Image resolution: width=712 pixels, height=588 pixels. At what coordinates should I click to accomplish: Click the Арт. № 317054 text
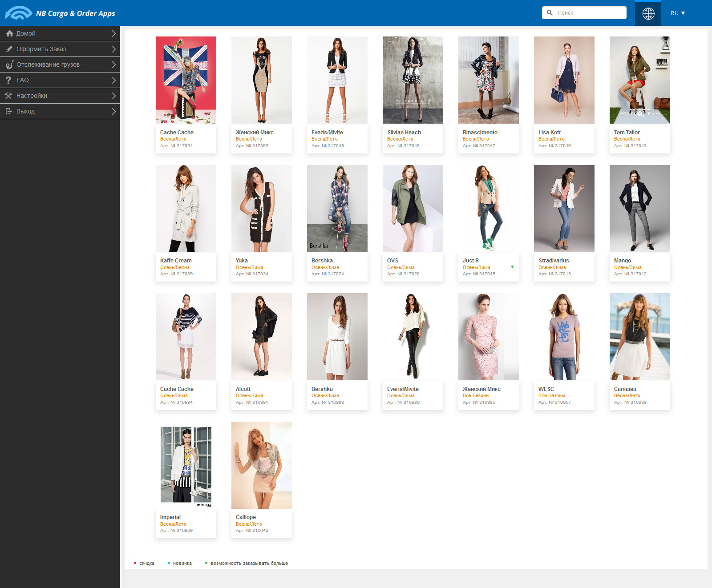coord(176,146)
